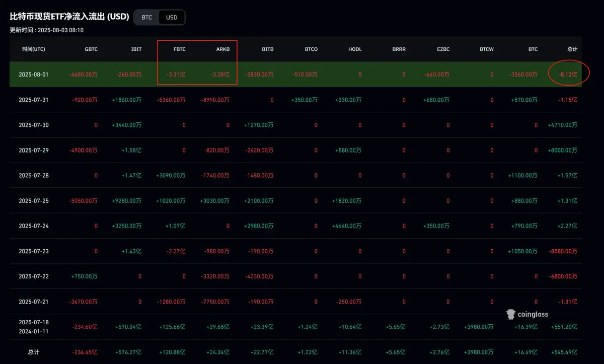Viewport: 604px width, 364px height.
Task: Click the -660.00万 EZBC value
Action: (437, 75)
